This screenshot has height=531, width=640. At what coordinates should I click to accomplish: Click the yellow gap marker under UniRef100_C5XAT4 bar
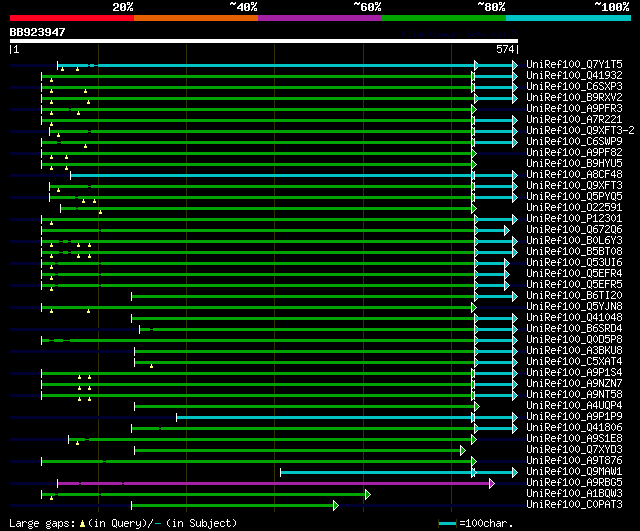click(151, 366)
